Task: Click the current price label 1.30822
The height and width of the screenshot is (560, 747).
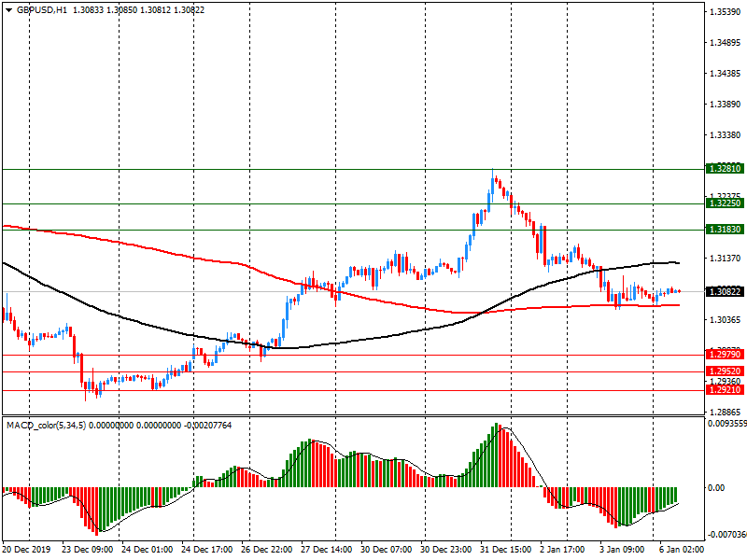Action: 726,292
